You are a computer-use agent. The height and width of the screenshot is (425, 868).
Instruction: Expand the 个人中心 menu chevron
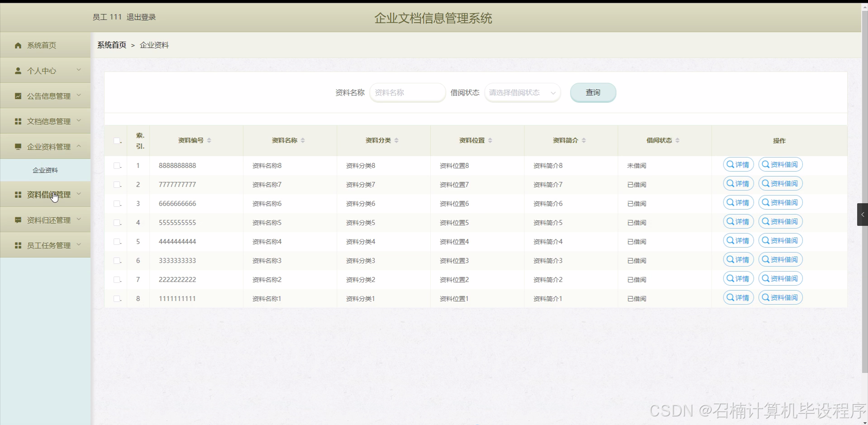point(79,70)
